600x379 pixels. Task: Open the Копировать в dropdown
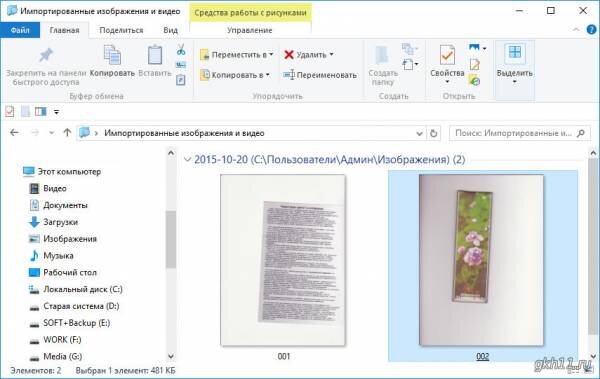click(x=235, y=75)
